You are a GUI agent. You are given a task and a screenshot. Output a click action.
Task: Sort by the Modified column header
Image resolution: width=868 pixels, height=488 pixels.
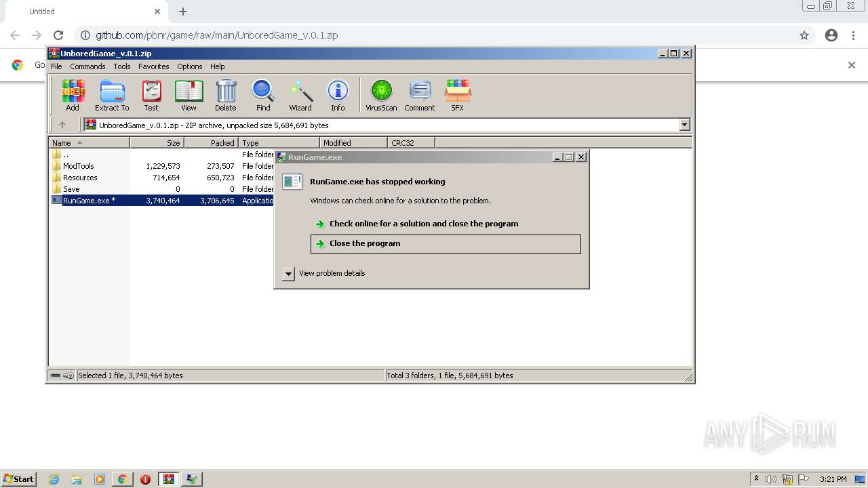353,143
